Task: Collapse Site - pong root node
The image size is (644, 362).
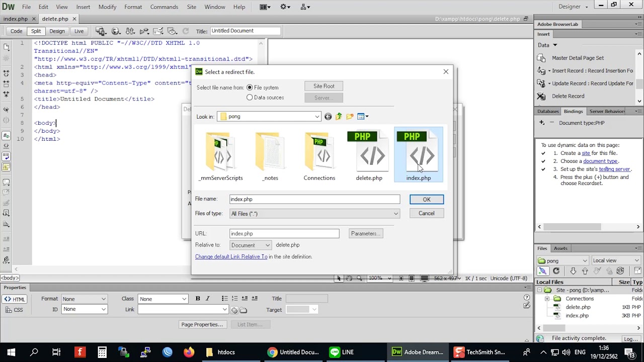Action: [x=539, y=290]
